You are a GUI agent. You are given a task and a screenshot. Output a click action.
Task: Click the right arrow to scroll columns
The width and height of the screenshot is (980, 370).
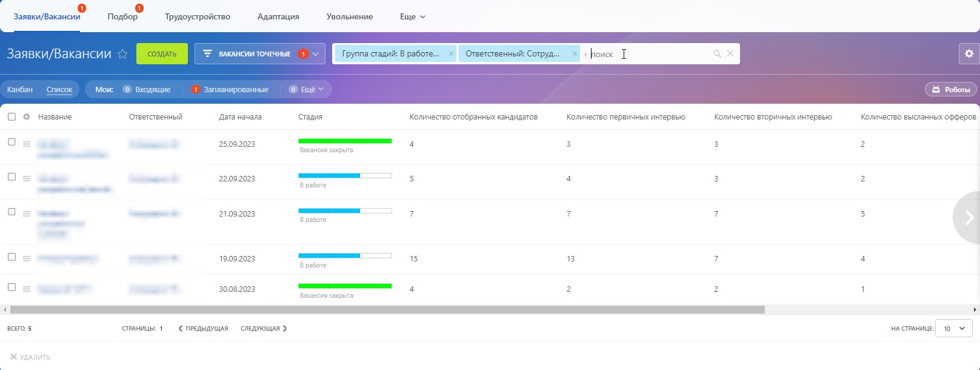(969, 218)
